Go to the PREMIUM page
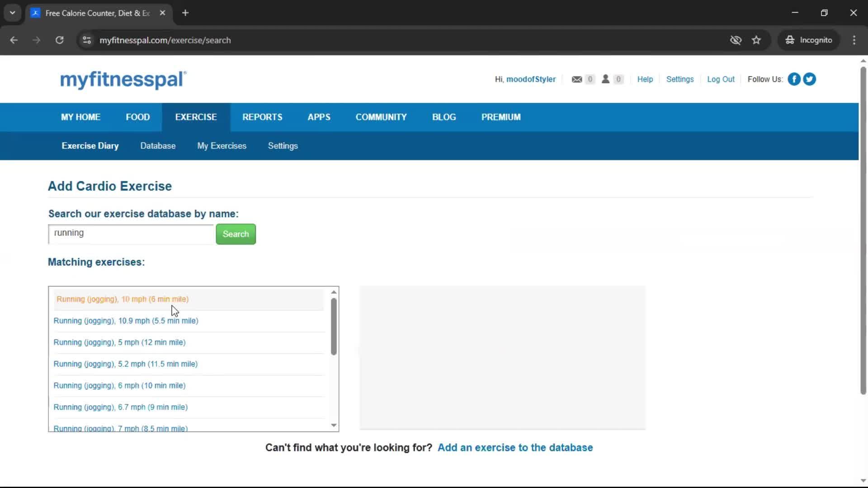The height and width of the screenshot is (488, 868). (x=501, y=117)
